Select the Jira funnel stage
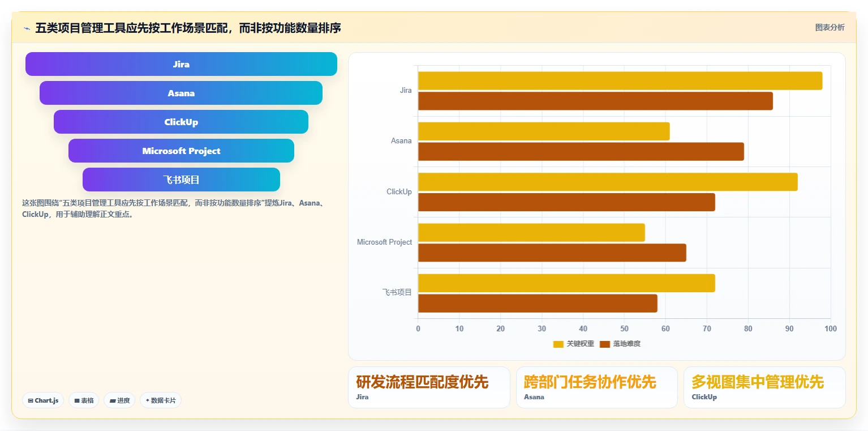The width and height of the screenshot is (868, 431). (x=181, y=64)
